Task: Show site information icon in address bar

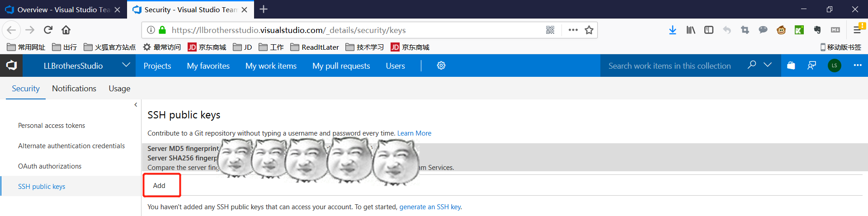Action: 151,30
